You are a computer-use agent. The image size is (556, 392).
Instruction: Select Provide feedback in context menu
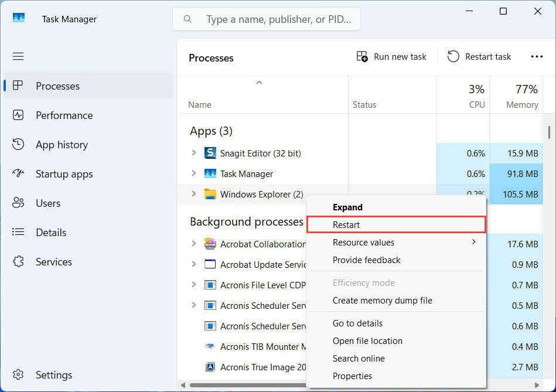click(396, 260)
